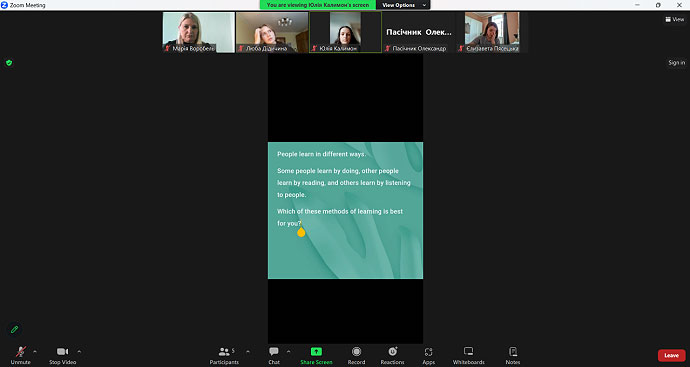Select Люба Дідчина's video thumbnail

coord(272,32)
